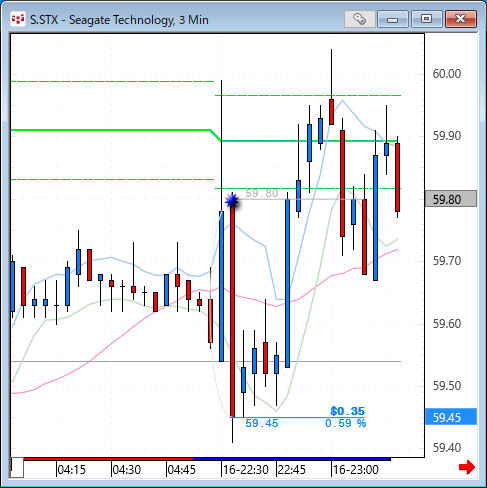
Task: Click the gray 59.80 annotation on the chart
Action: pos(262,193)
